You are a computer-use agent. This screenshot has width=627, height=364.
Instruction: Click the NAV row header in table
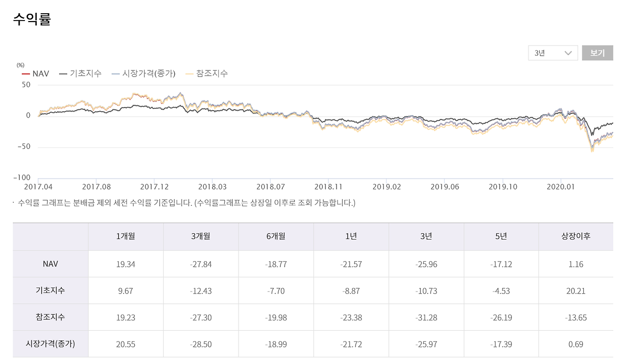(x=50, y=264)
